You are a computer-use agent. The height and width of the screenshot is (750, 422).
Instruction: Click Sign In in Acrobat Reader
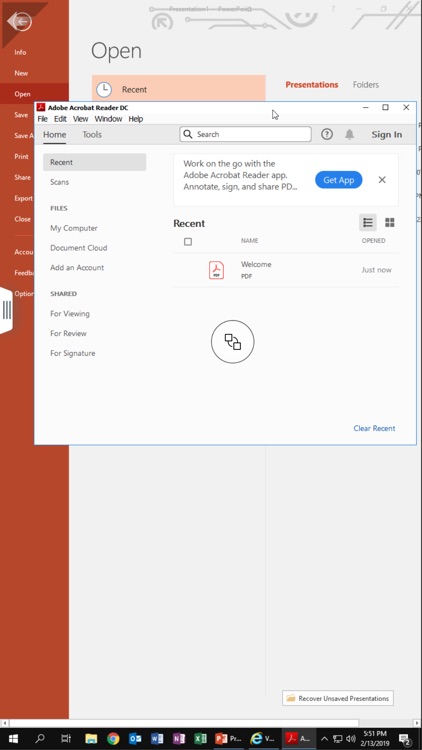387,134
